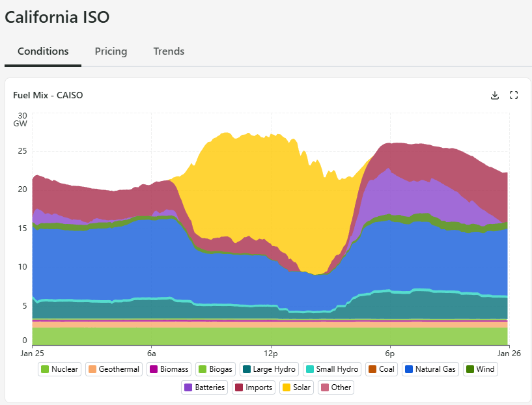Expand Fuel Mix chart to fullscreen
This screenshot has width=532, height=405.
coord(514,96)
